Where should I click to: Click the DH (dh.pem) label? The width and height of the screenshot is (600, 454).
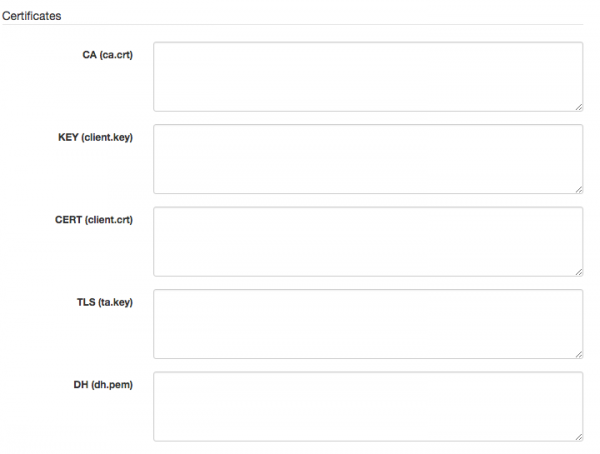click(103, 385)
